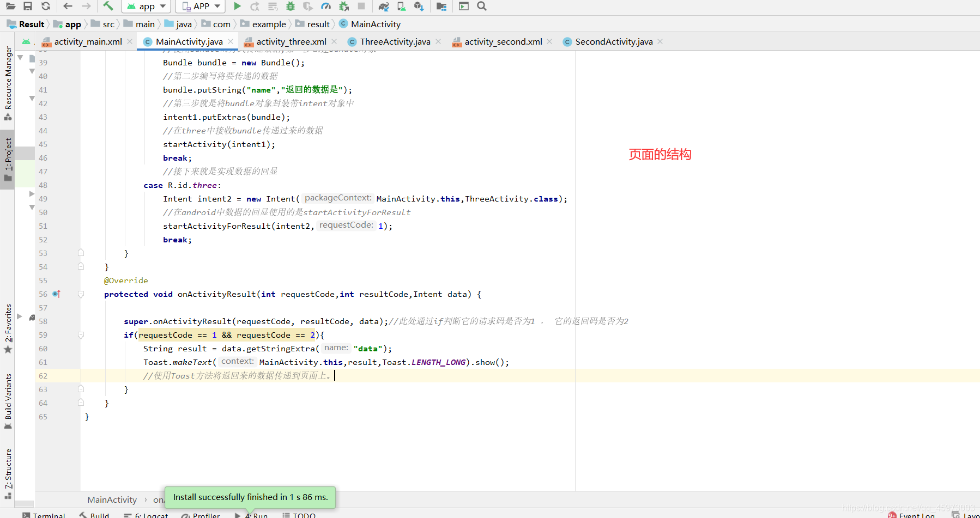980x518 pixels.
Task: Click the Run with Coverage shield icon
Action: pos(308,6)
